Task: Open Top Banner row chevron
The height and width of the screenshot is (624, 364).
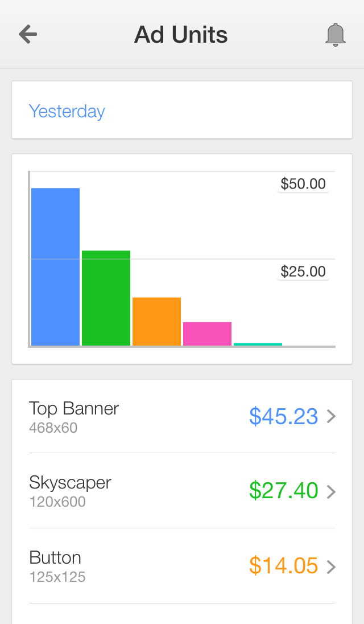Action: [332, 417]
